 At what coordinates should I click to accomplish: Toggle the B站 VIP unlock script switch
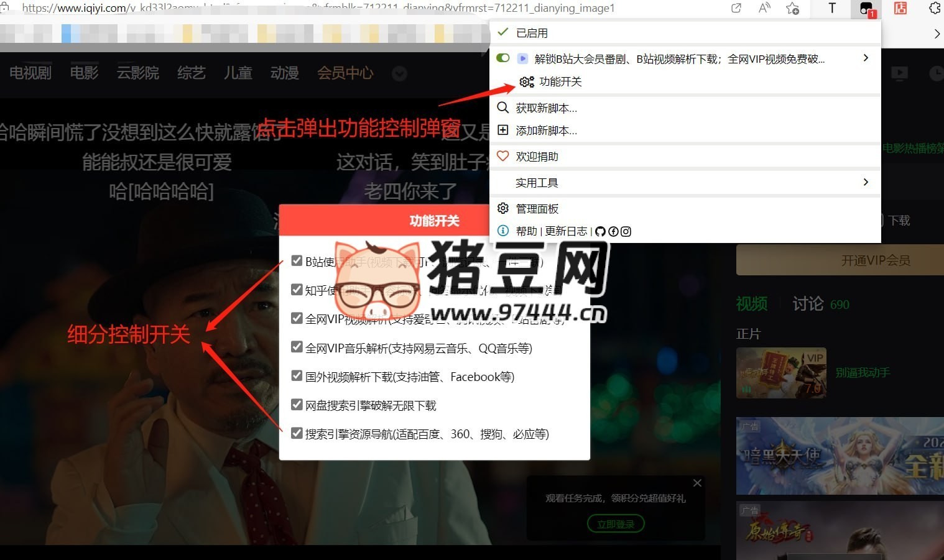tap(503, 58)
